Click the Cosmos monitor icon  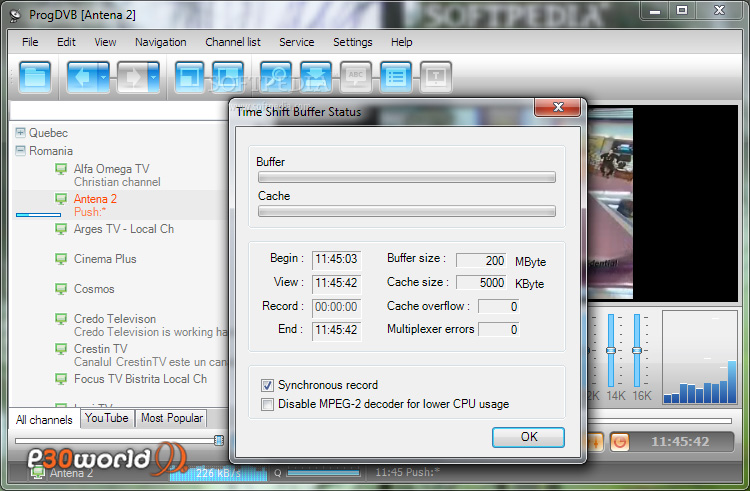(x=61, y=289)
